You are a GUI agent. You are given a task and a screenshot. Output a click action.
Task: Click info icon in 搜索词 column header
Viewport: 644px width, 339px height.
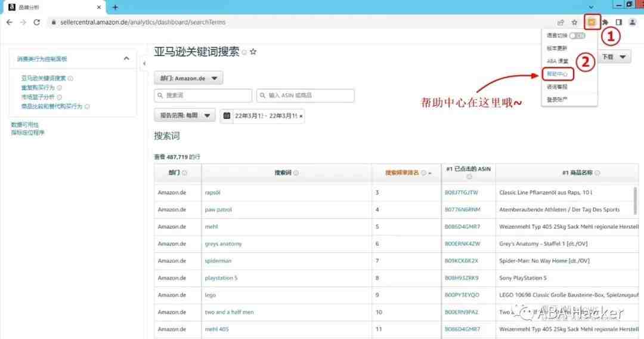[x=296, y=173]
